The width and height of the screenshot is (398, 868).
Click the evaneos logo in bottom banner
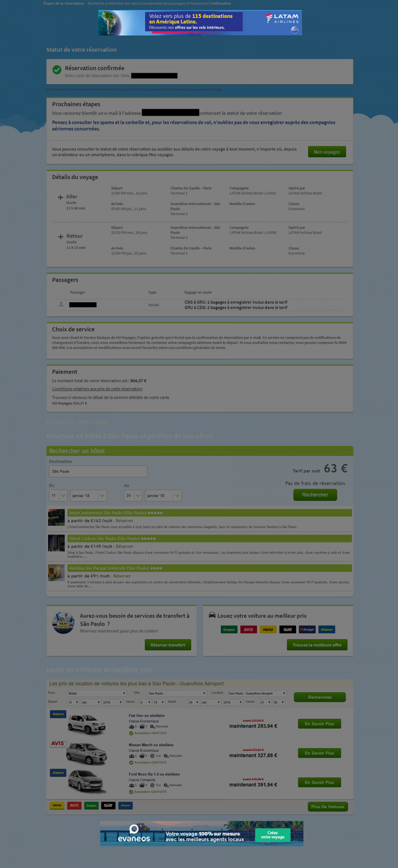[134, 834]
